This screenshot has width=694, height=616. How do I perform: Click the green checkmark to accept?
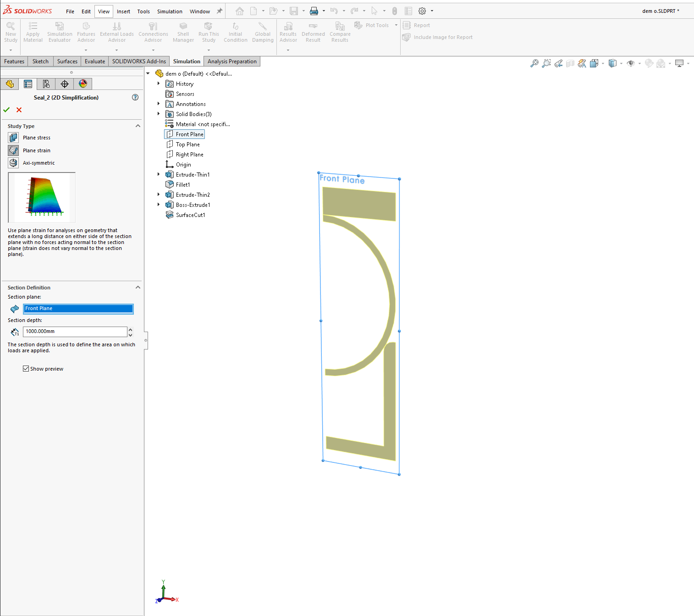[6, 110]
